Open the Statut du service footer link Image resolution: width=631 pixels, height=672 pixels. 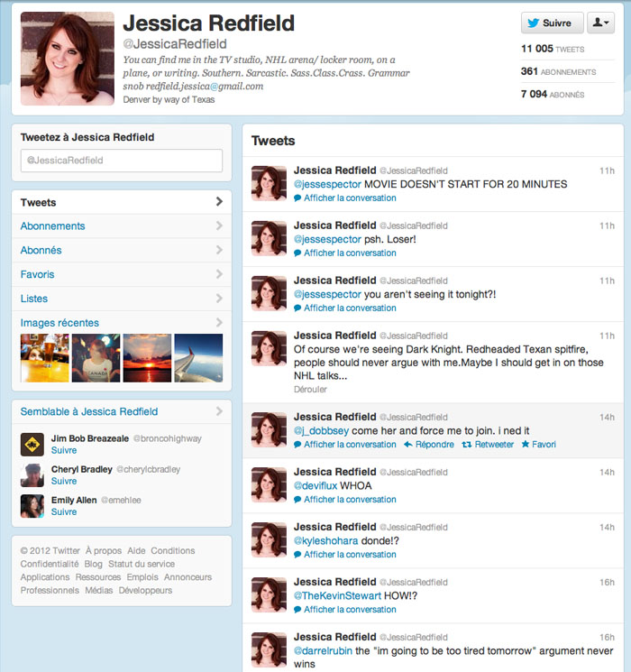[x=142, y=564]
